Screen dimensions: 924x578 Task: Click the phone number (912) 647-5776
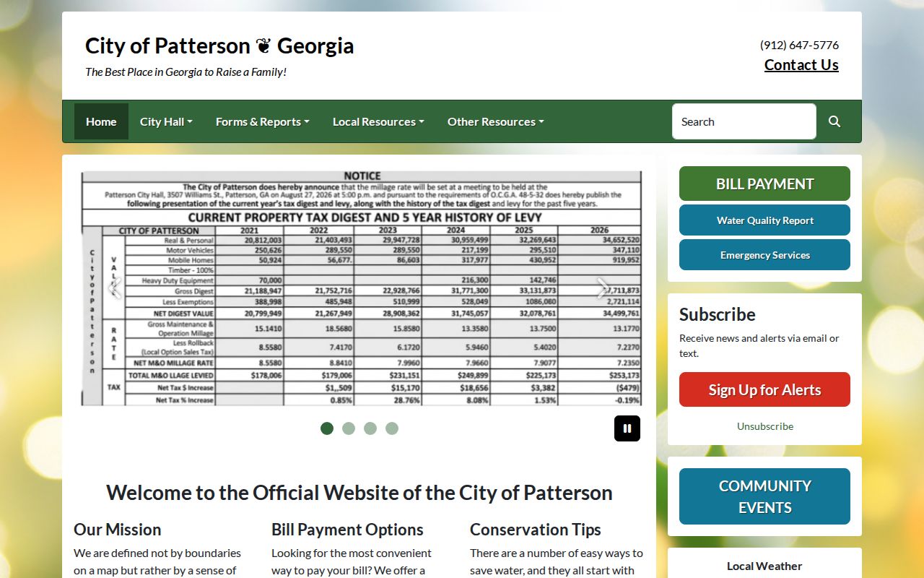coord(799,45)
